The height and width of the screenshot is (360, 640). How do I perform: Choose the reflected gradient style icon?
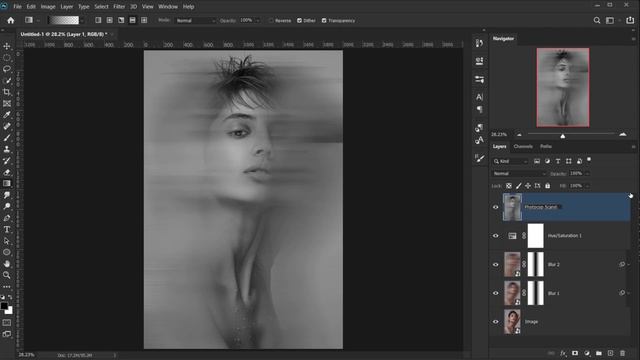pyautogui.click(x=133, y=20)
